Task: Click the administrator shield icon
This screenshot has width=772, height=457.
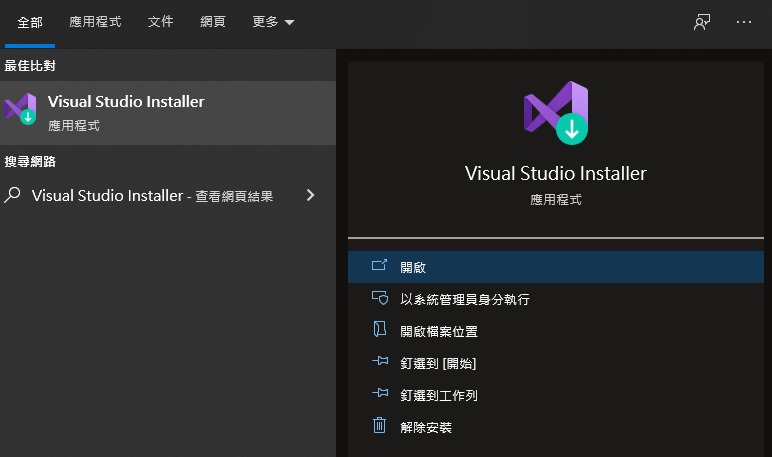Action: click(380, 298)
